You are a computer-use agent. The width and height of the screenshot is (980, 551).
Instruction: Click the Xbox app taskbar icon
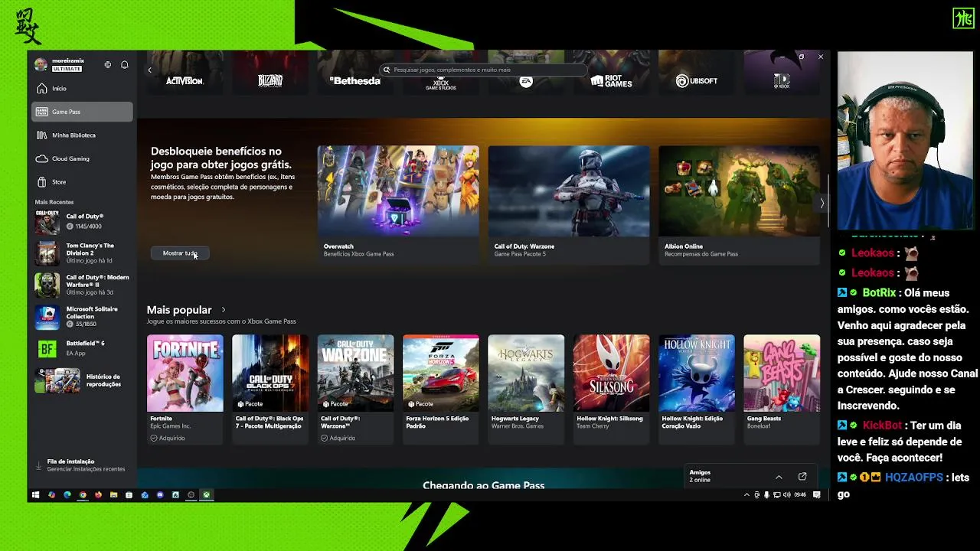pos(206,495)
